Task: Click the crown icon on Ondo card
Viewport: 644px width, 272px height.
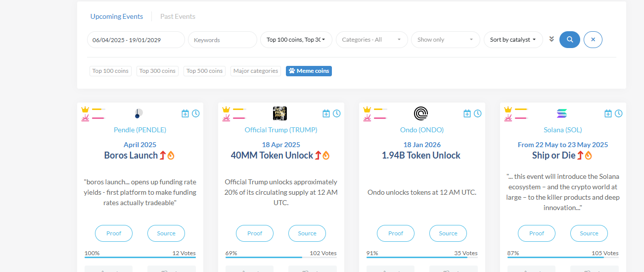Action: (x=367, y=109)
